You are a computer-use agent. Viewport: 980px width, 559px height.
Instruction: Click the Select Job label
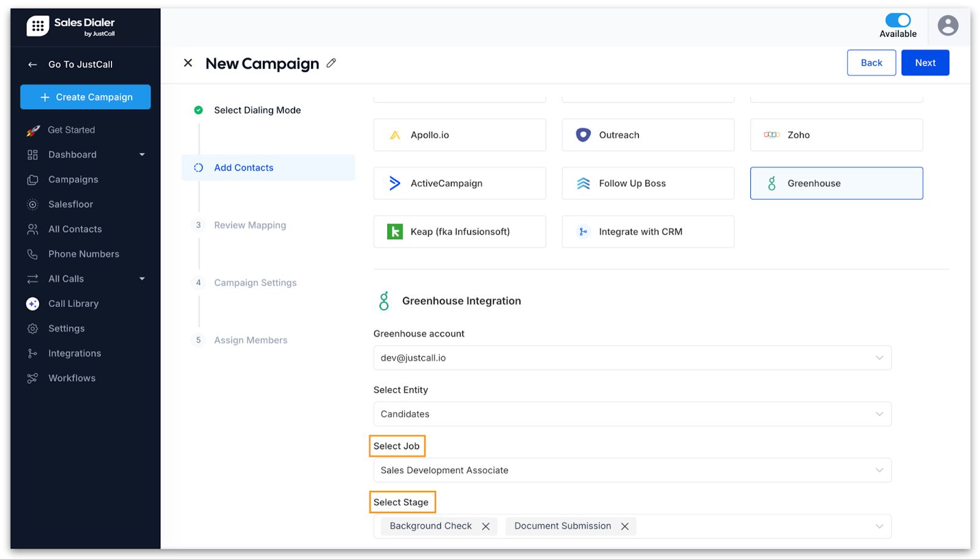[x=396, y=446]
